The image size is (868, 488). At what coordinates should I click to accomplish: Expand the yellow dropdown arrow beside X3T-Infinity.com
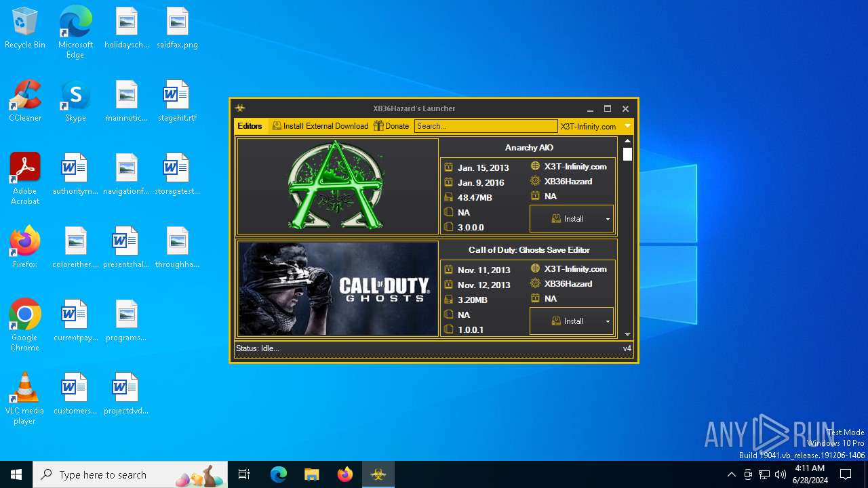pyautogui.click(x=627, y=126)
